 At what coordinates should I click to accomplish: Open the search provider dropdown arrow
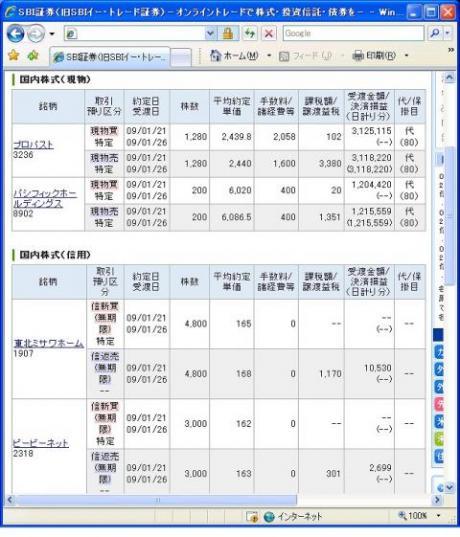pos(448,33)
